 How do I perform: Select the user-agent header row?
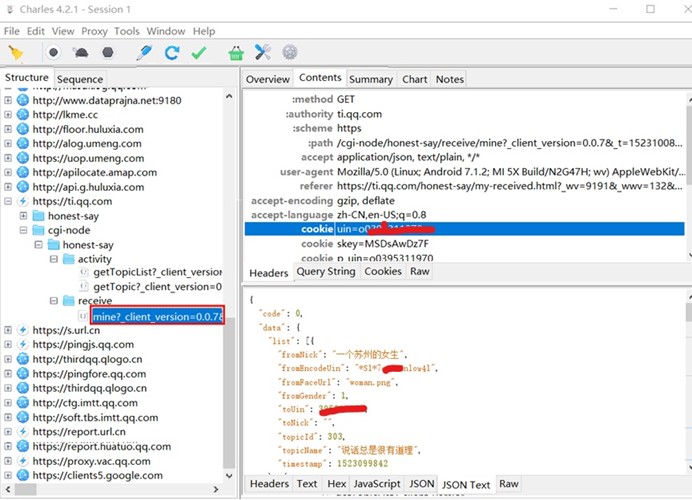point(464,172)
